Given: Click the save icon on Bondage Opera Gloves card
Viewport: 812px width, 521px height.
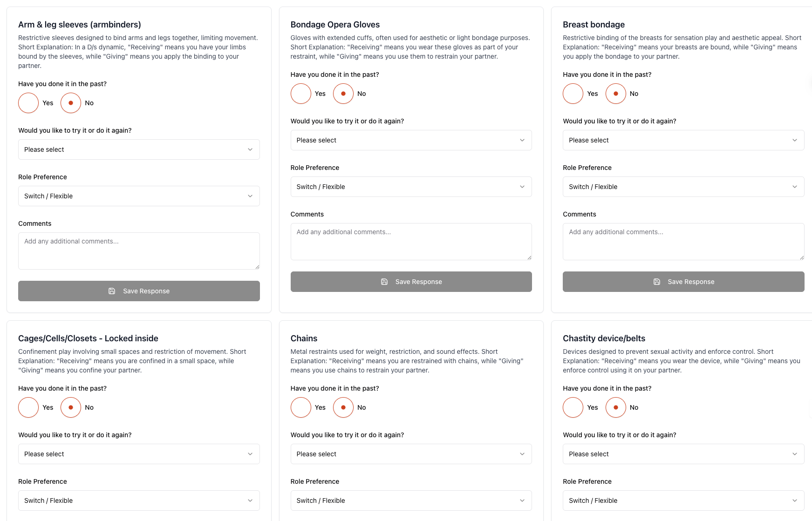Looking at the screenshot, I should [384, 281].
